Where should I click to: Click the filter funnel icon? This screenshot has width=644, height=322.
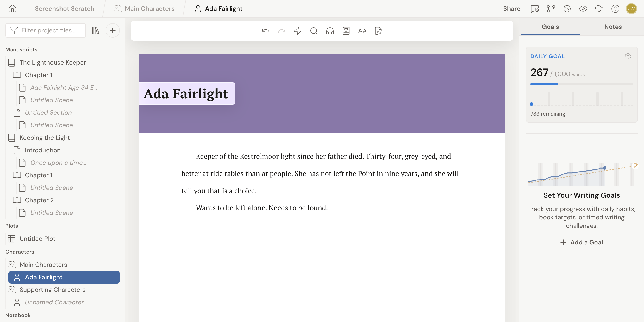(14, 30)
